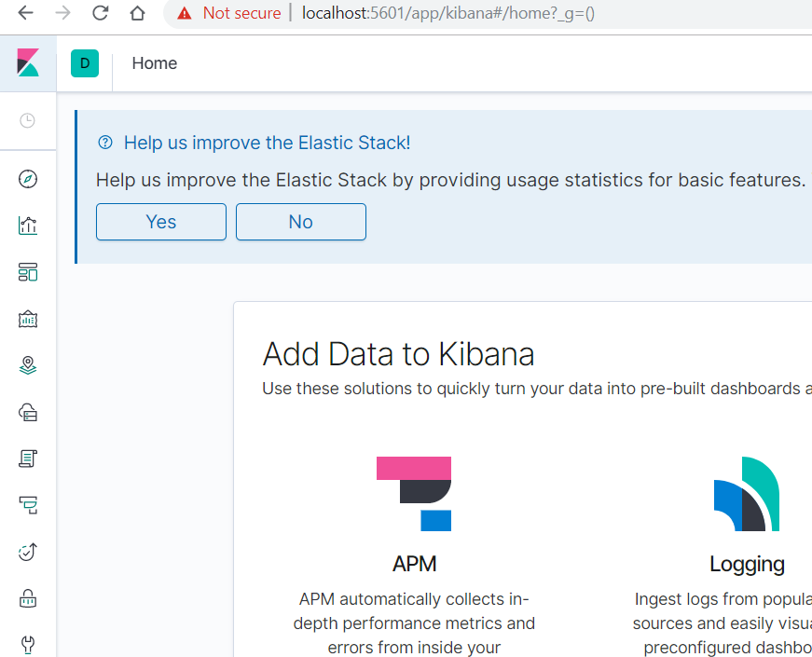
Task: Go to Dashboard in the sidebar
Action: coord(28,272)
